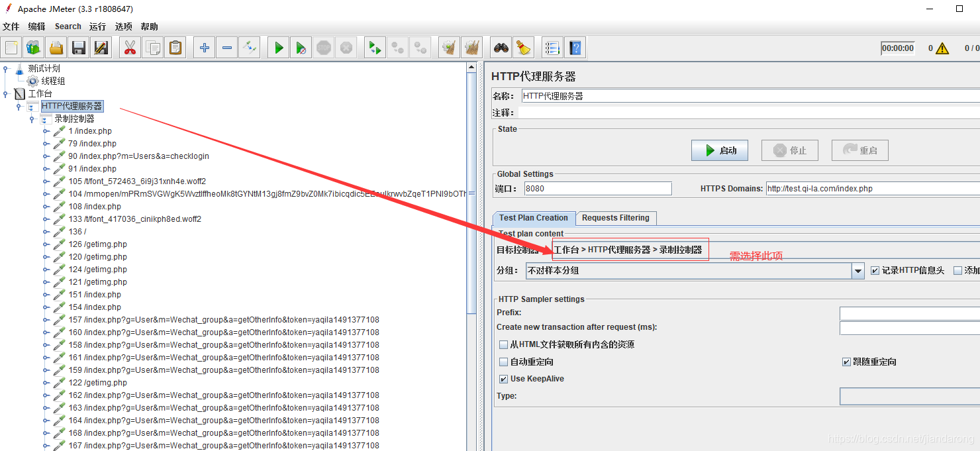Image resolution: width=980 pixels, height=451 pixels.
Task: Click the 端口 port field
Action: tap(597, 189)
